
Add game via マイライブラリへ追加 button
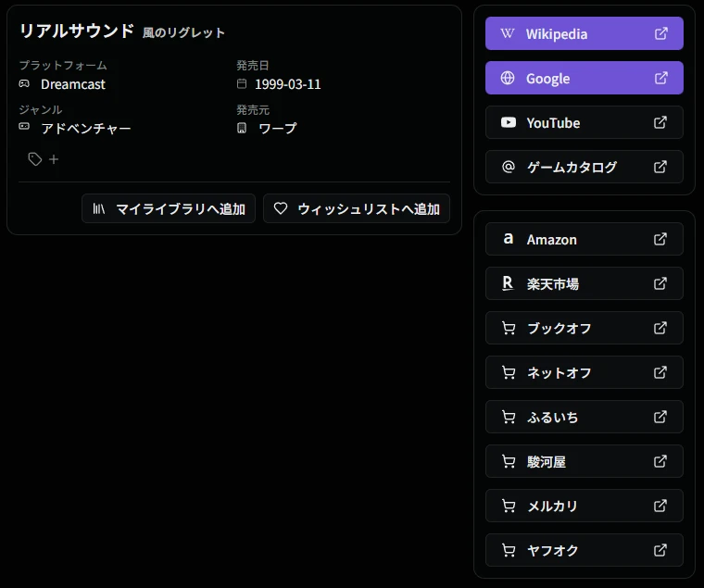(169, 208)
